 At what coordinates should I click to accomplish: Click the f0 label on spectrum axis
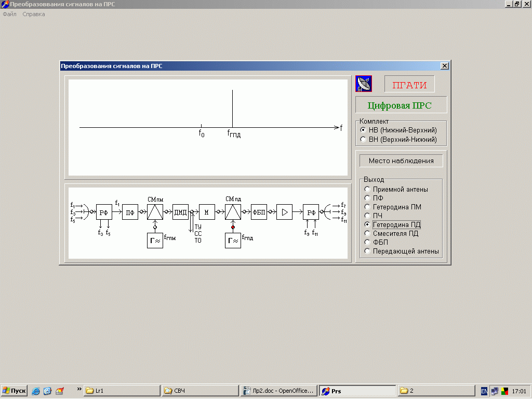(202, 134)
